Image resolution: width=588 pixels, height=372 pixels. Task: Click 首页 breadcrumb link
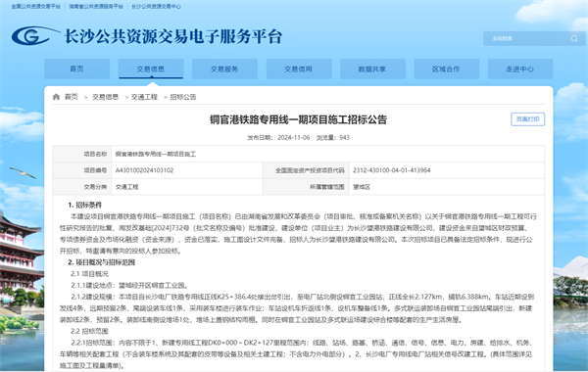72,97
